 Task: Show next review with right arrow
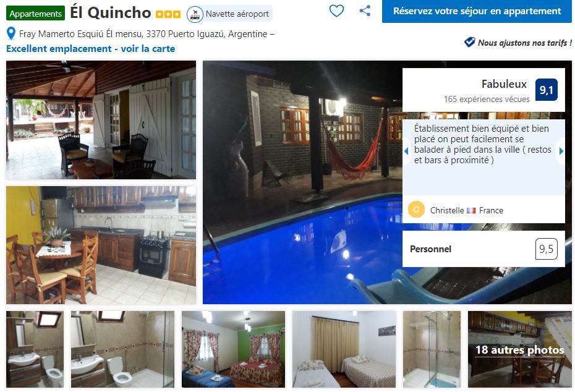coord(561,151)
